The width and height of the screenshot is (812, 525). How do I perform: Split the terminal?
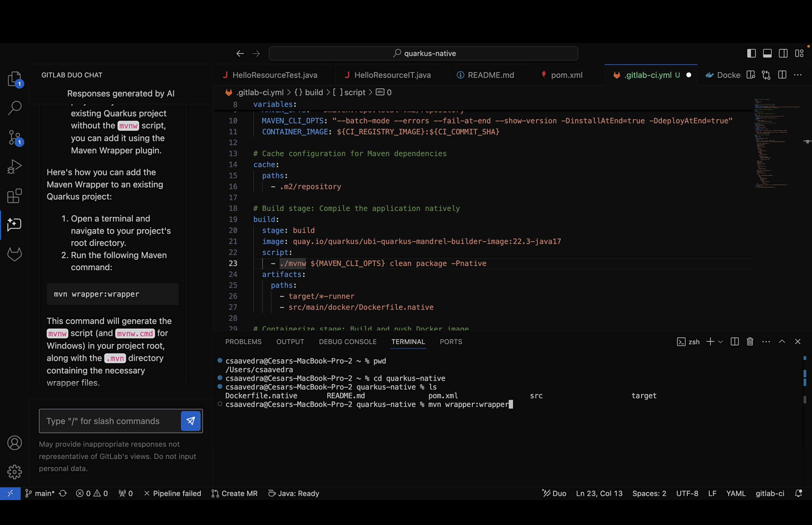[x=735, y=341]
